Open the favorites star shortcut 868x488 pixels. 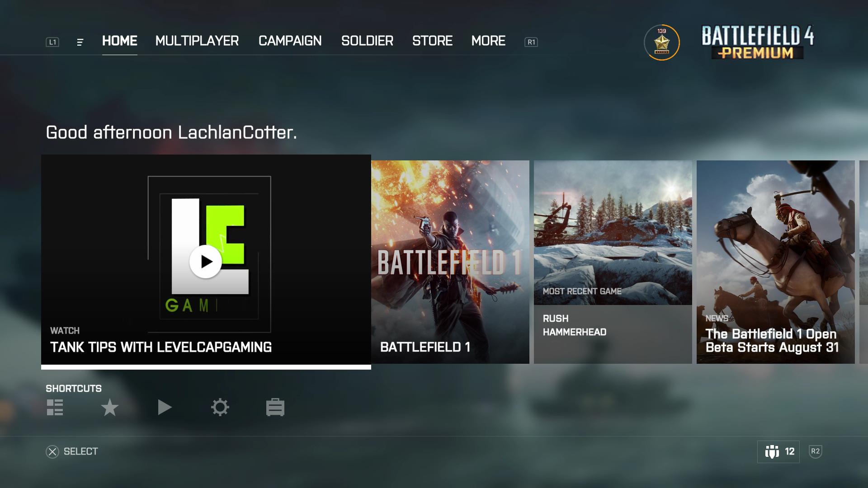(x=110, y=408)
